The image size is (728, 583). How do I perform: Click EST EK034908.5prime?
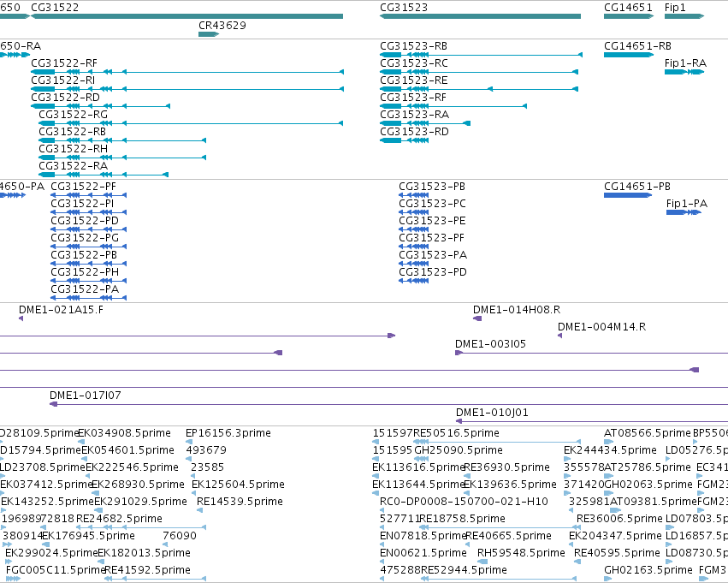124,433
